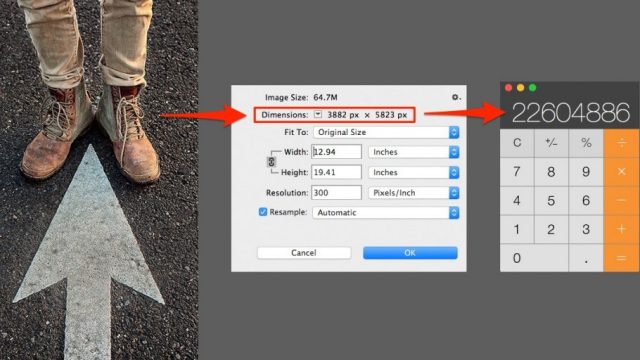Confirm Image Size with OK
This screenshot has width=640, height=360.
[x=410, y=253]
